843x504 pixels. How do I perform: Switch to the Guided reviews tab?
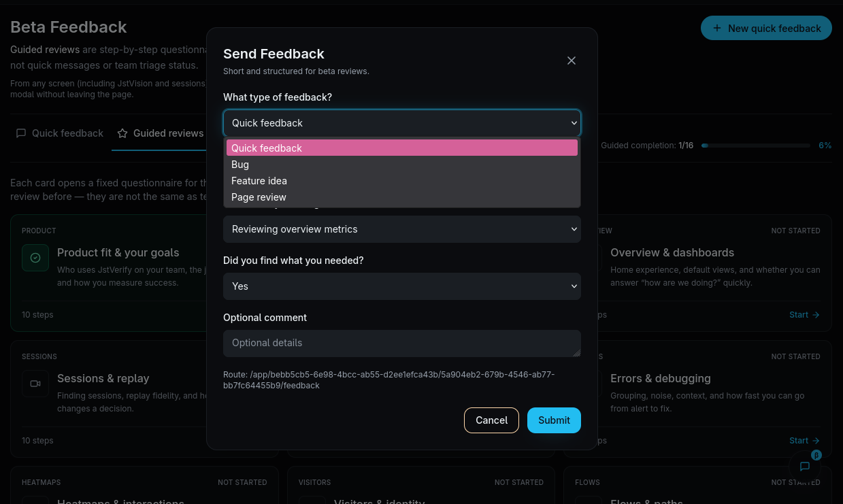(161, 133)
